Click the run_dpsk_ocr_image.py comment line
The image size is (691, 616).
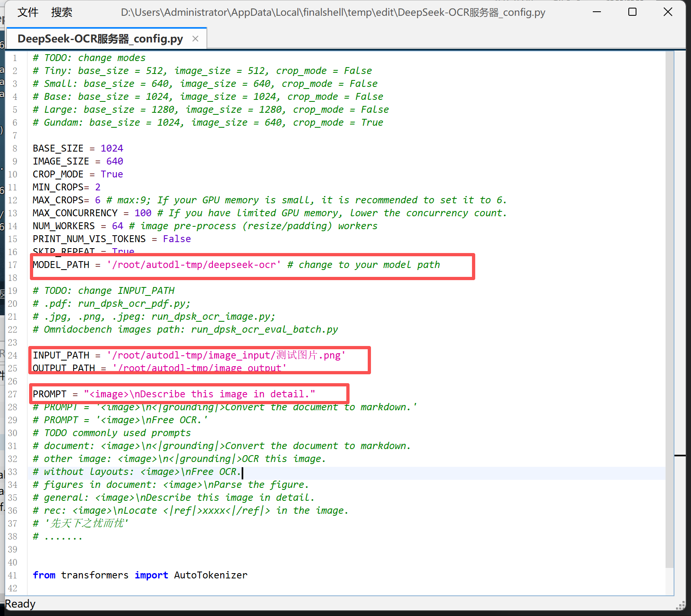point(154,316)
